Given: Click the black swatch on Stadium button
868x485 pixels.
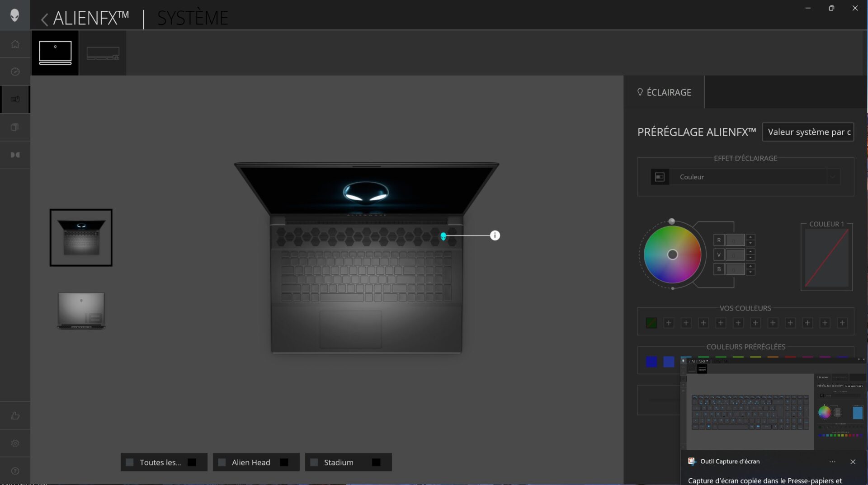Looking at the screenshot, I should coord(376,462).
